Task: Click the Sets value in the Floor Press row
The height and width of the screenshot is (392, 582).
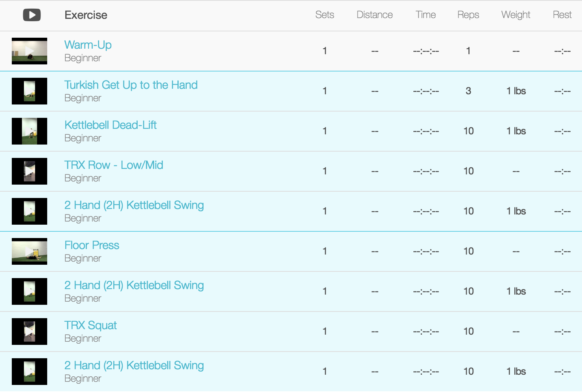Action: click(324, 251)
